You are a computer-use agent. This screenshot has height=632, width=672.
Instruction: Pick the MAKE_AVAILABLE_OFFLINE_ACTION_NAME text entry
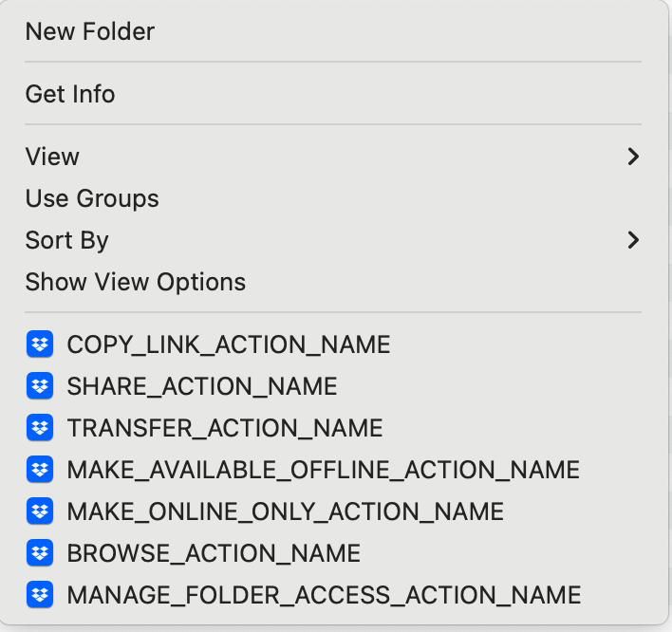[x=323, y=470]
